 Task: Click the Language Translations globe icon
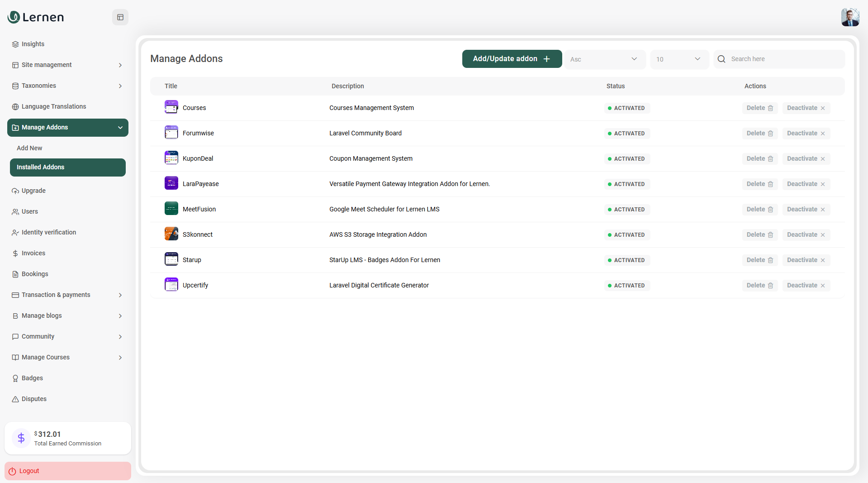15,106
